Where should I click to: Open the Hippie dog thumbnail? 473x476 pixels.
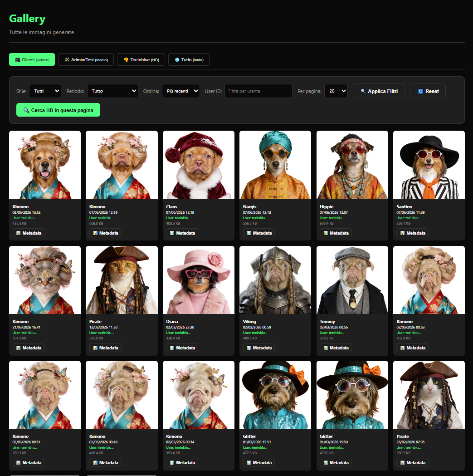click(x=352, y=165)
